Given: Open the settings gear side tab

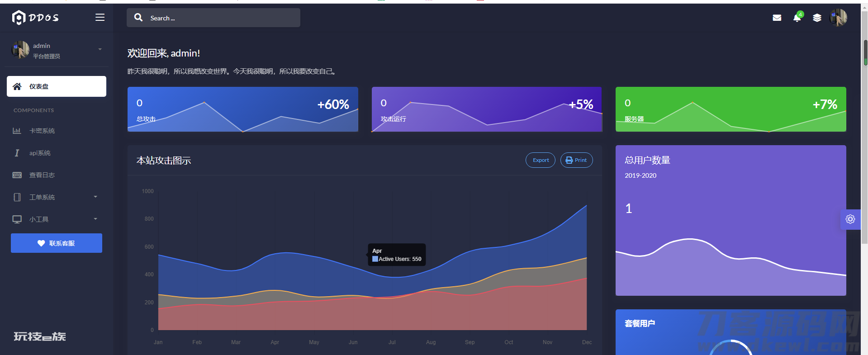Looking at the screenshot, I should click(x=850, y=219).
